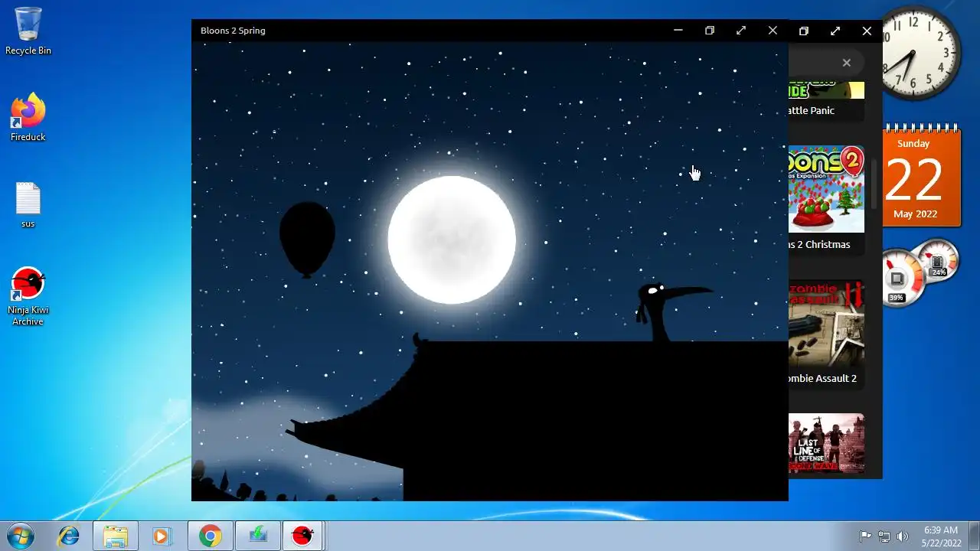980x551 pixels.
Task: Click the Zombie Assault 2 title text
Action: coord(822,378)
